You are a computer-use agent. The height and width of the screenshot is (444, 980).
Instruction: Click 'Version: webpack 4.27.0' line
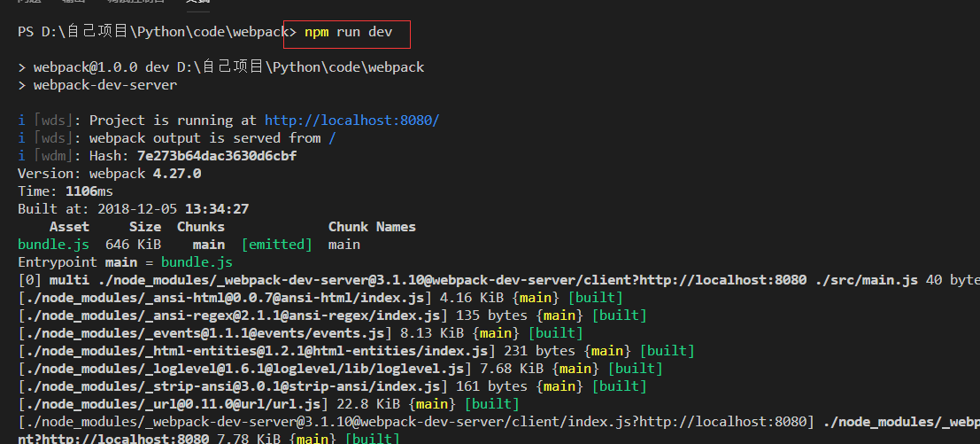(x=110, y=173)
